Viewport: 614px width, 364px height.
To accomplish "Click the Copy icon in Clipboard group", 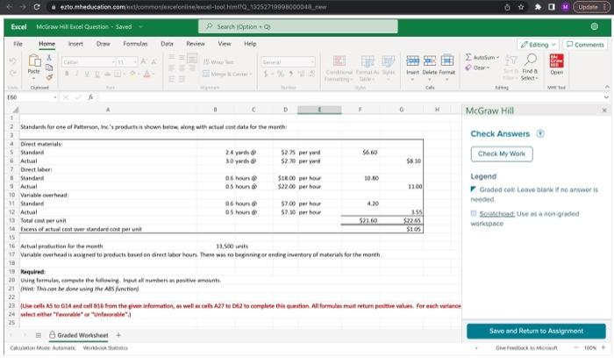I will (x=49, y=68).
